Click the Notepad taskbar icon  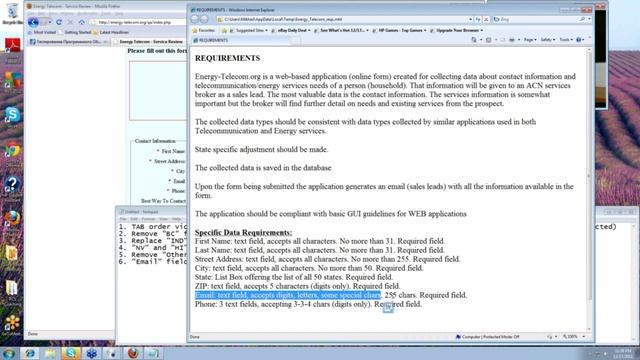[x=154, y=353]
